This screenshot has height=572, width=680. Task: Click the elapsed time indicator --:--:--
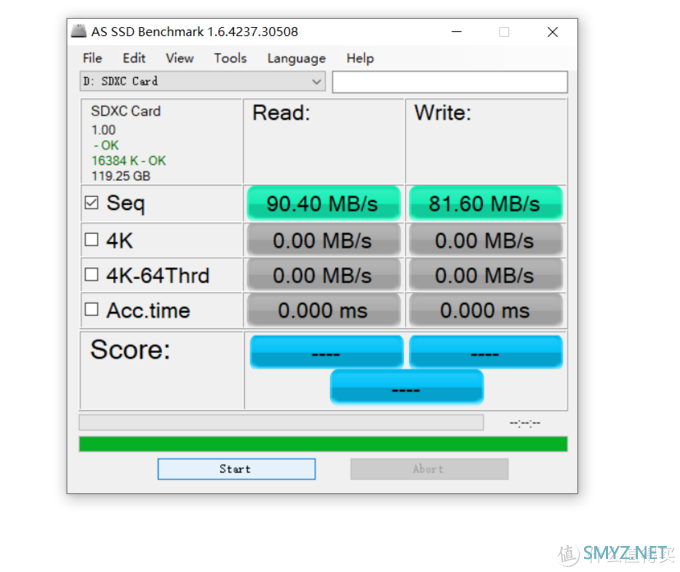pyautogui.click(x=525, y=423)
